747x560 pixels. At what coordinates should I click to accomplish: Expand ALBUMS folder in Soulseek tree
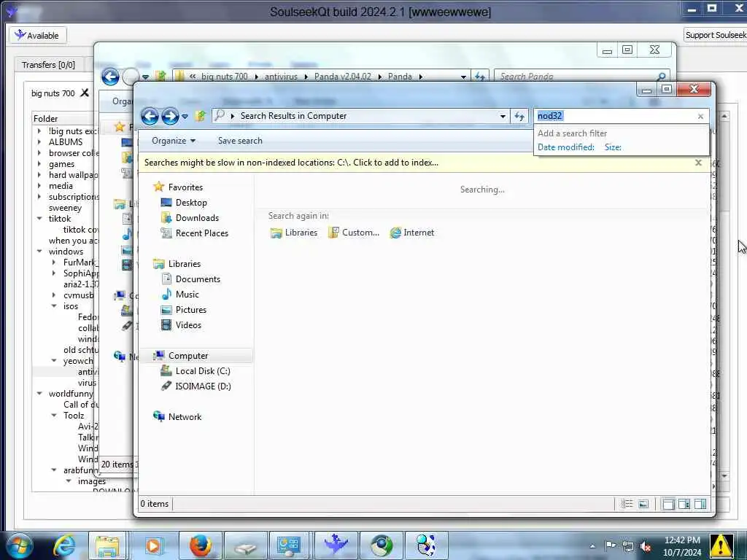click(39, 142)
